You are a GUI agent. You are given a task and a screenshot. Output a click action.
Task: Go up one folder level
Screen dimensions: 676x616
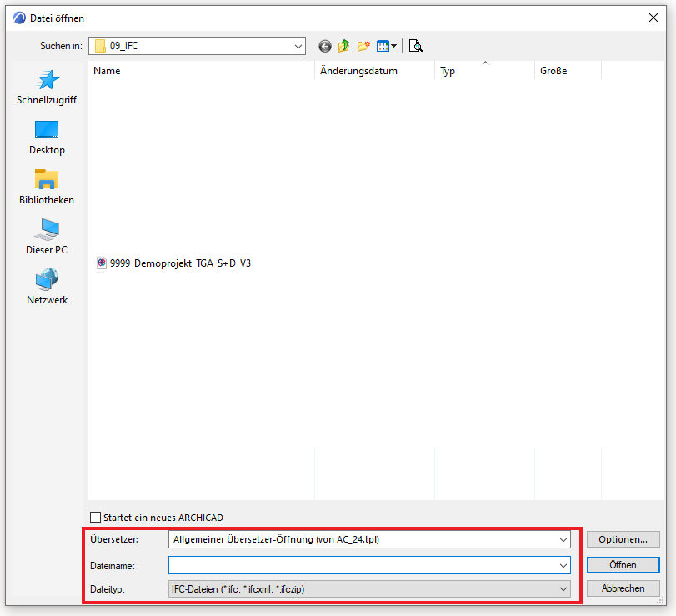tap(344, 46)
